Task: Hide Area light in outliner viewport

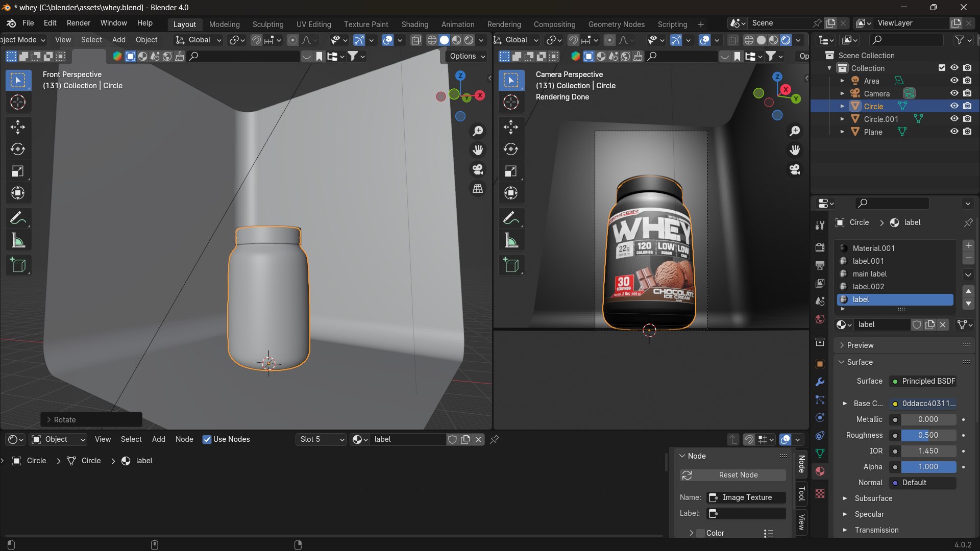Action: pos(954,81)
